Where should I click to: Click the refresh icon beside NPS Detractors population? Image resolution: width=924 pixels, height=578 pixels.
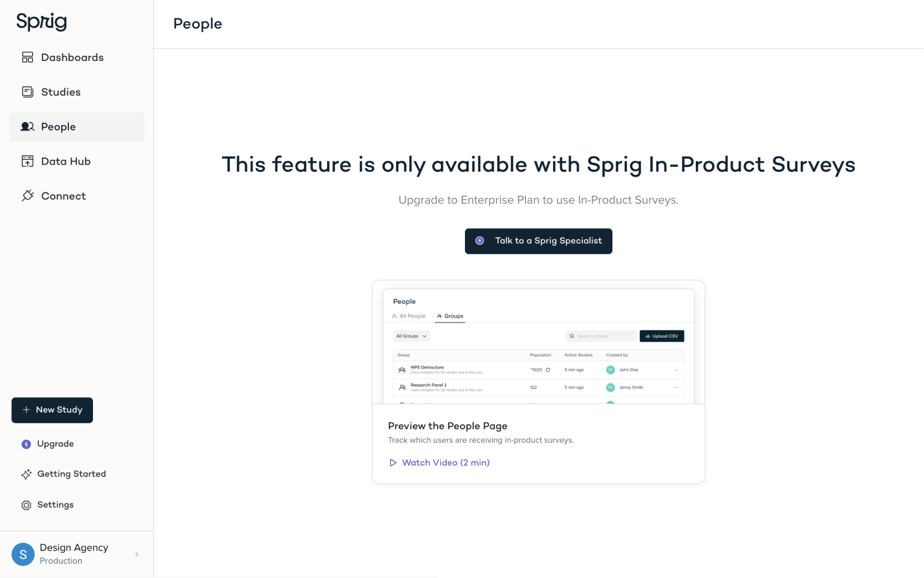pos(548,369)
